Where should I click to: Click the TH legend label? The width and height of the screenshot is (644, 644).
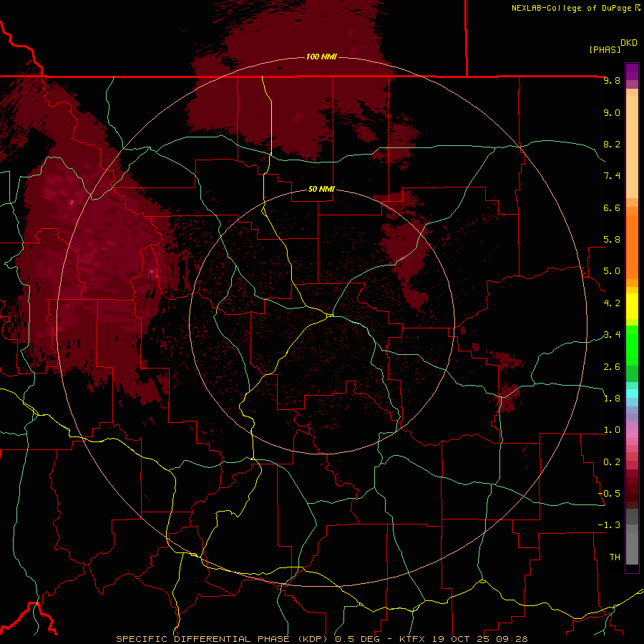point(615,557)
